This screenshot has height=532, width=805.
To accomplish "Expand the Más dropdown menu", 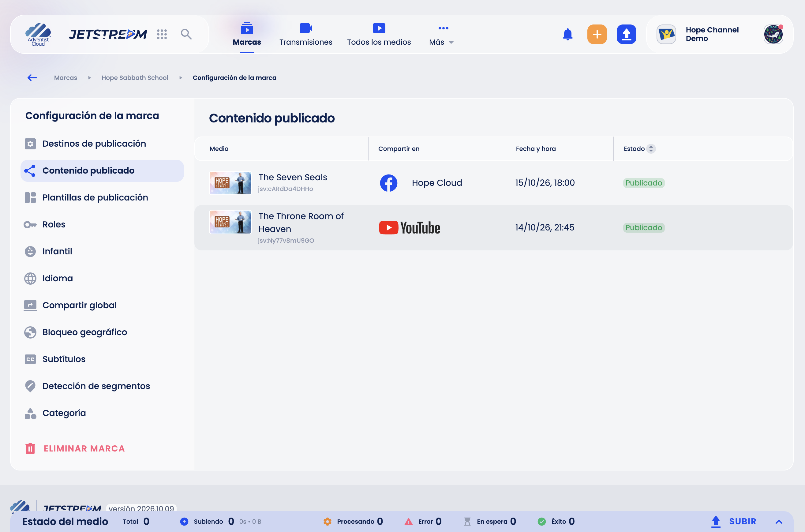I will pos(441,34).
